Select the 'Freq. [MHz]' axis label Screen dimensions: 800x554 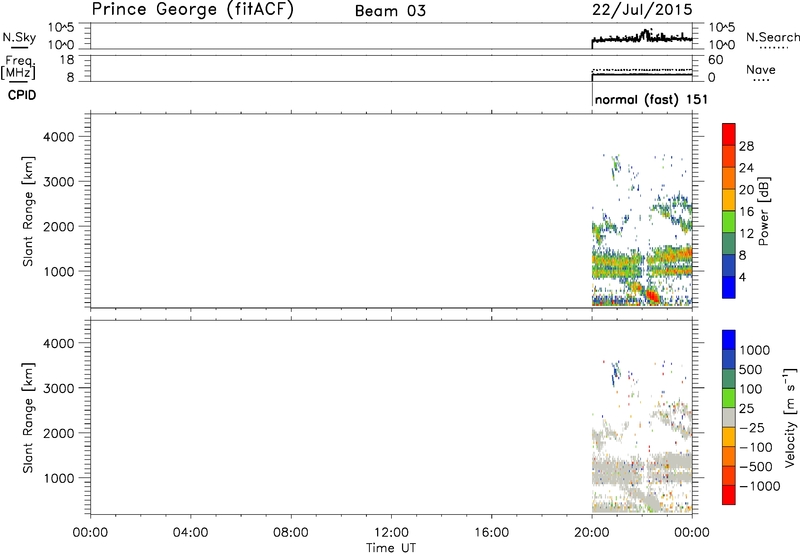pos(19,67)
